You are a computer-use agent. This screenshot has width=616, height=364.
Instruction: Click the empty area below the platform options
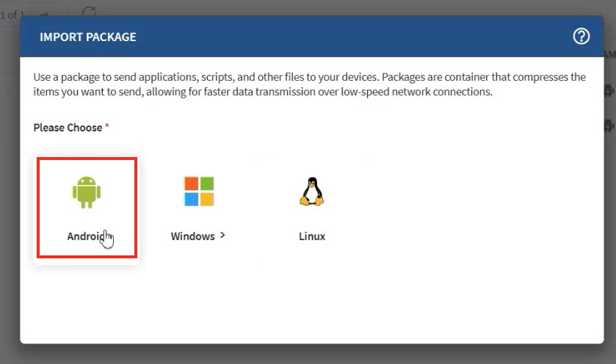point(312,301)
